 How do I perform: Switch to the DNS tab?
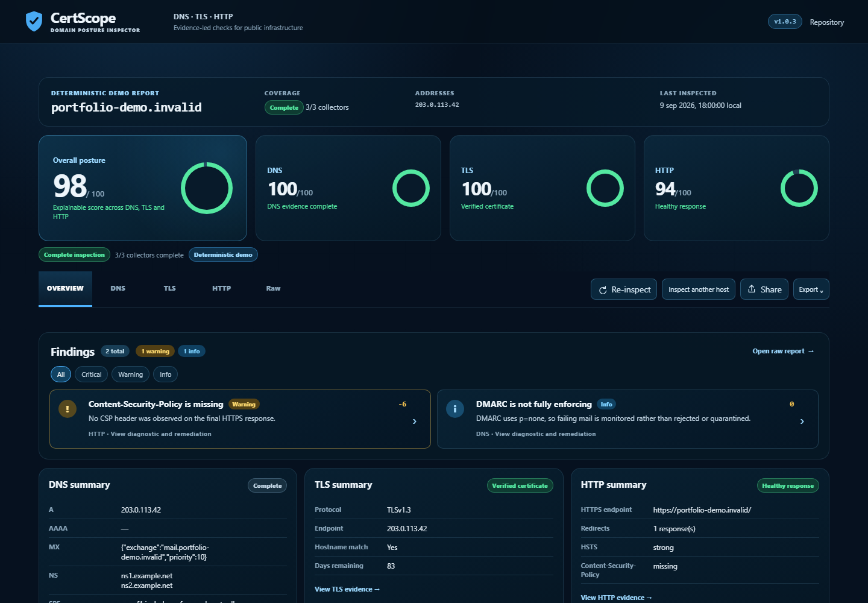click(118, 289)
